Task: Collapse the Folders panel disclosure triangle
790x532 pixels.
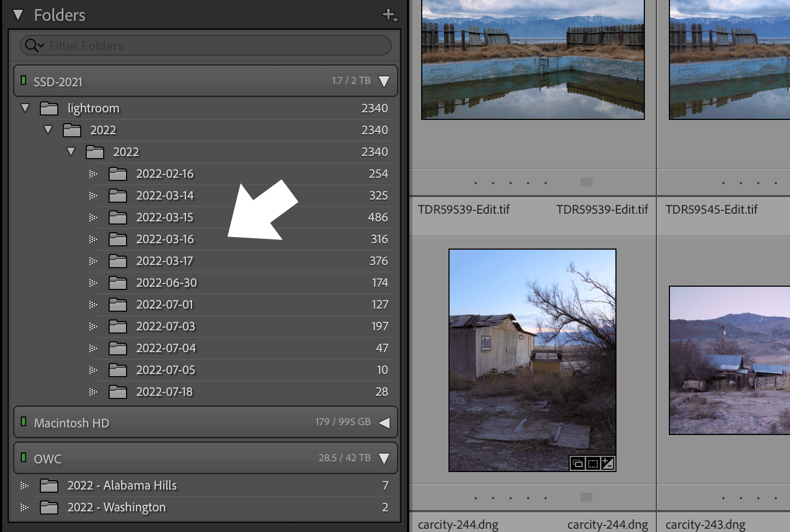Action: tap(18, 15)
